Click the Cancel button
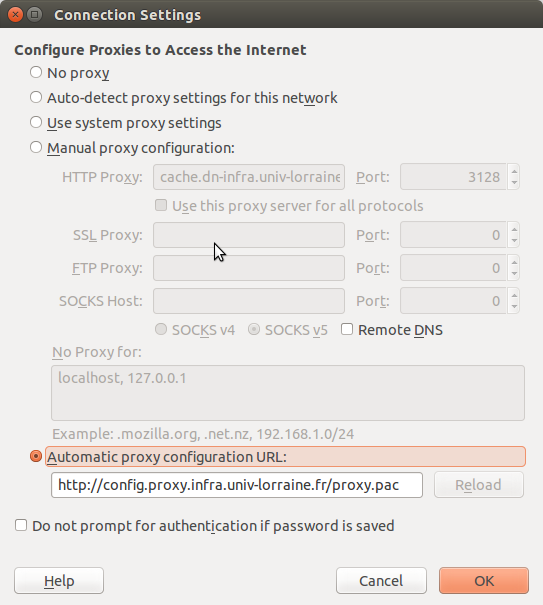 [x=381, y=580]
